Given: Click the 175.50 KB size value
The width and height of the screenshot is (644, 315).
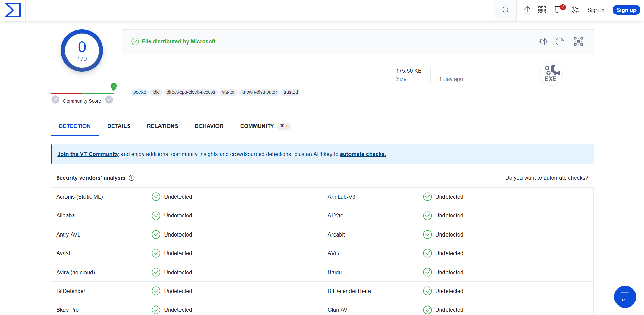Looking at the screenshot, I should pos(409,71).
